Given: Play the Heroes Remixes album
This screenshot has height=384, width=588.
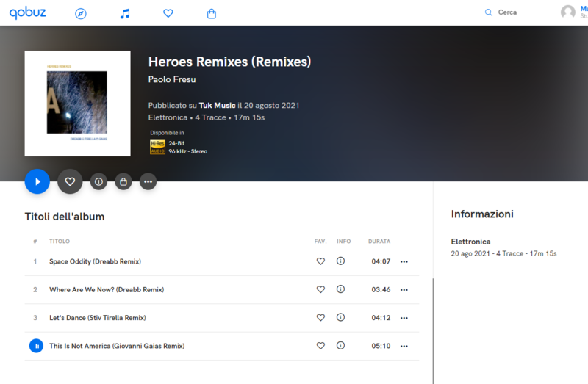Looking at the screenshot, I should pyautogui.click(x=37, y=181).
